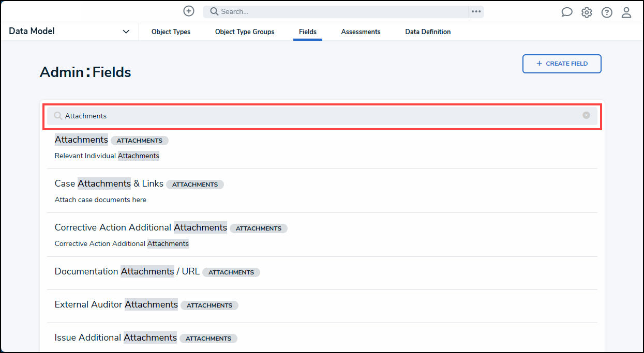
Task: Go to the Assessments tab
Action: point(361,32)
